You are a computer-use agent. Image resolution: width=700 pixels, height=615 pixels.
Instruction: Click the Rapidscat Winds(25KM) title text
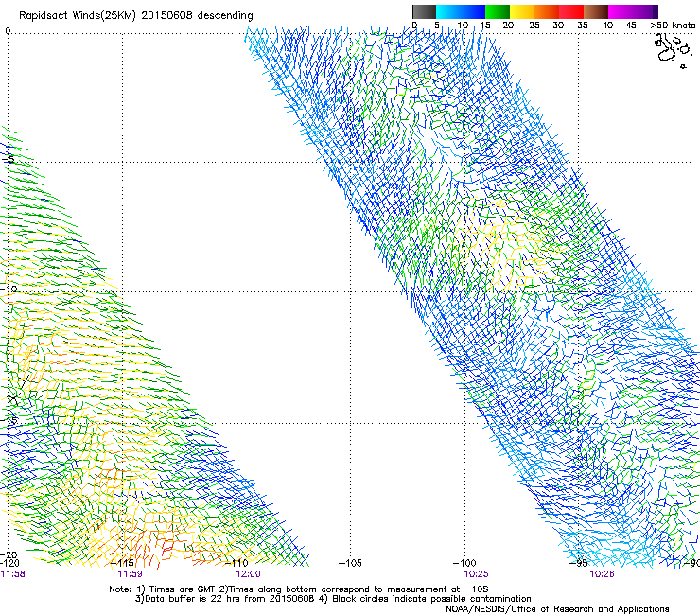[135, 16]
